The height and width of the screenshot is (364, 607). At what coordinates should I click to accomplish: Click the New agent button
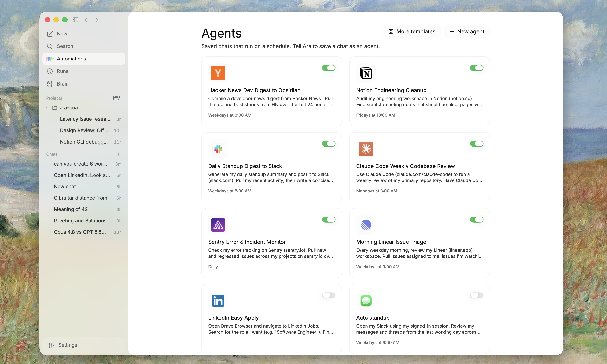[x=466, y=32]
